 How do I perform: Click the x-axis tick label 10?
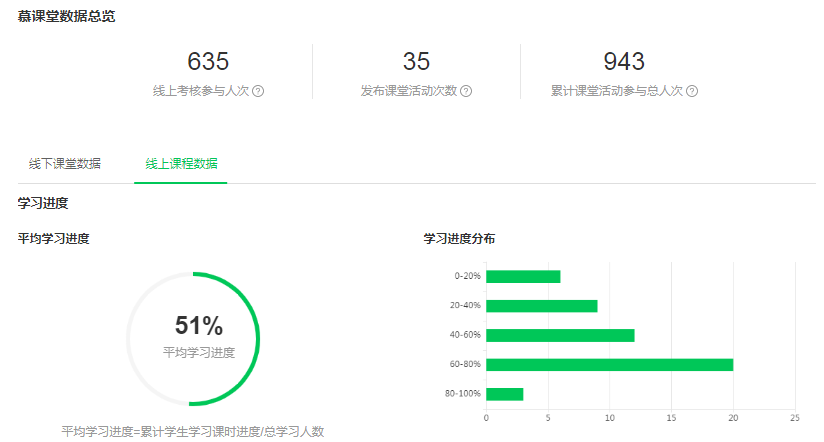[610, 418]
